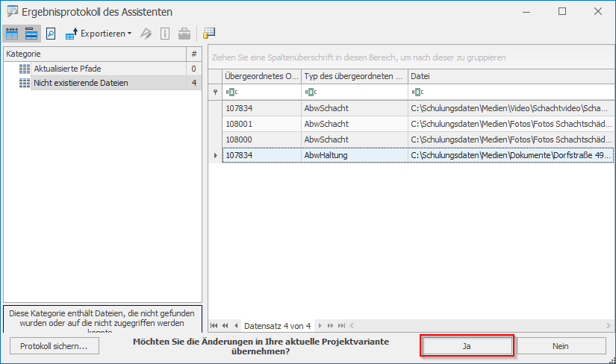The width and height of the screenshot is (616, 364).
Task: Select the Aktualisierte Pfade category
Action: (x=67, y=69)
